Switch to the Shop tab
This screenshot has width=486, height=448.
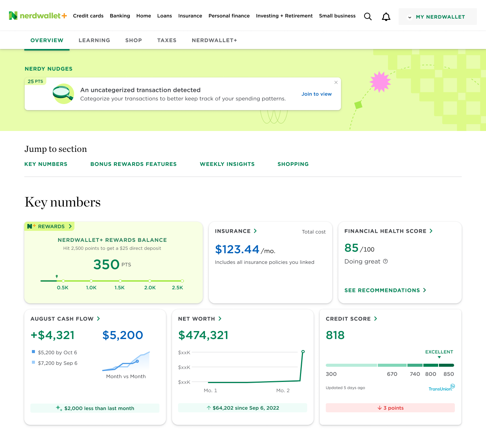click(x=134, y=40)
